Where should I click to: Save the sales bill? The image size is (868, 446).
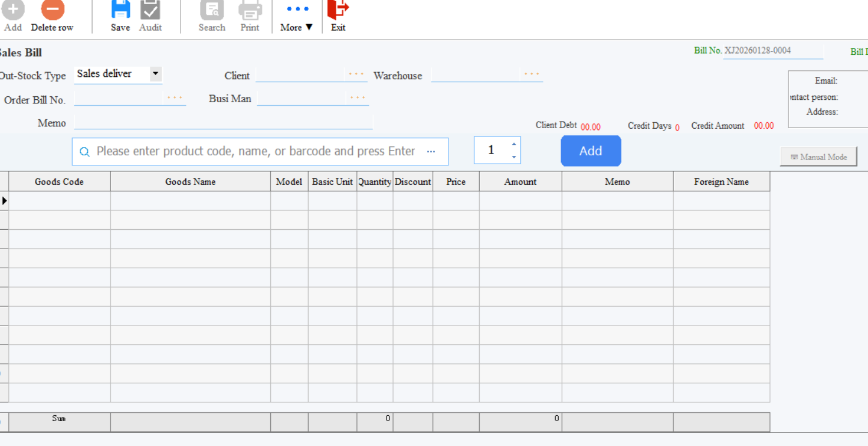[120, 10]
